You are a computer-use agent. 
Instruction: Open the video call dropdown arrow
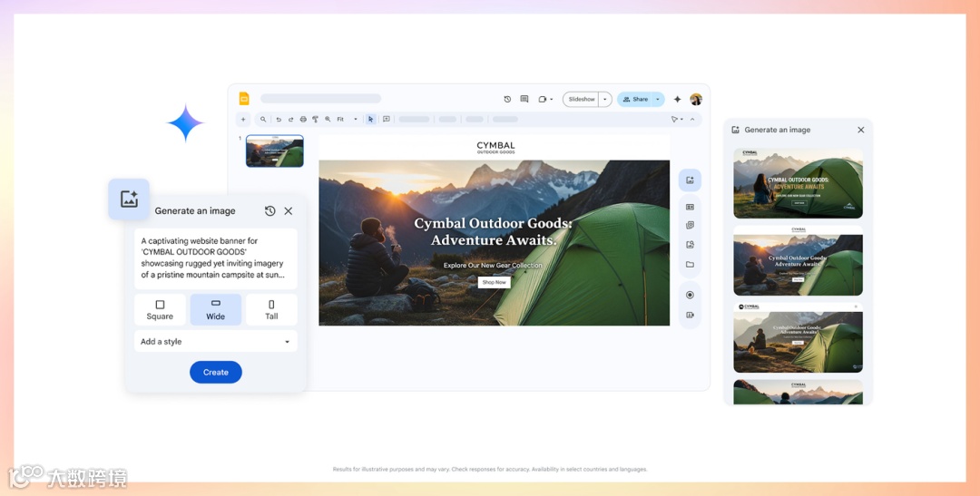click(552, 100)
